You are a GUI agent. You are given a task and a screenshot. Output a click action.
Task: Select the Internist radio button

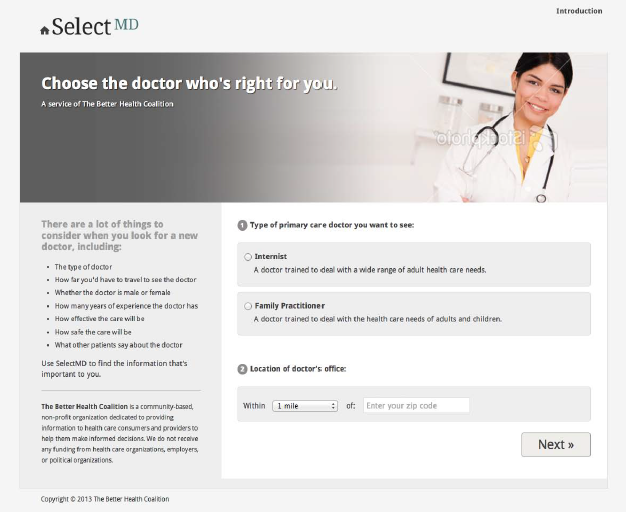pos(248,257)
